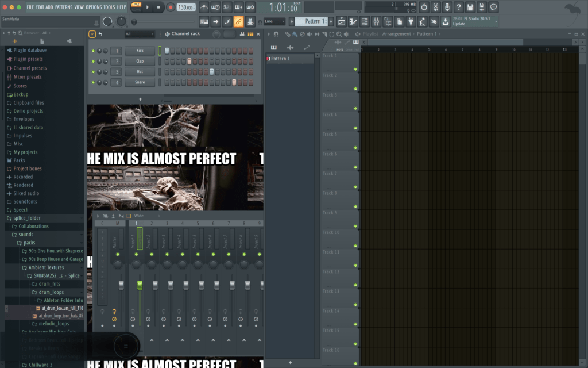588x368 pixels.
Task: Start playback with the play button
Action: [148, 7]
